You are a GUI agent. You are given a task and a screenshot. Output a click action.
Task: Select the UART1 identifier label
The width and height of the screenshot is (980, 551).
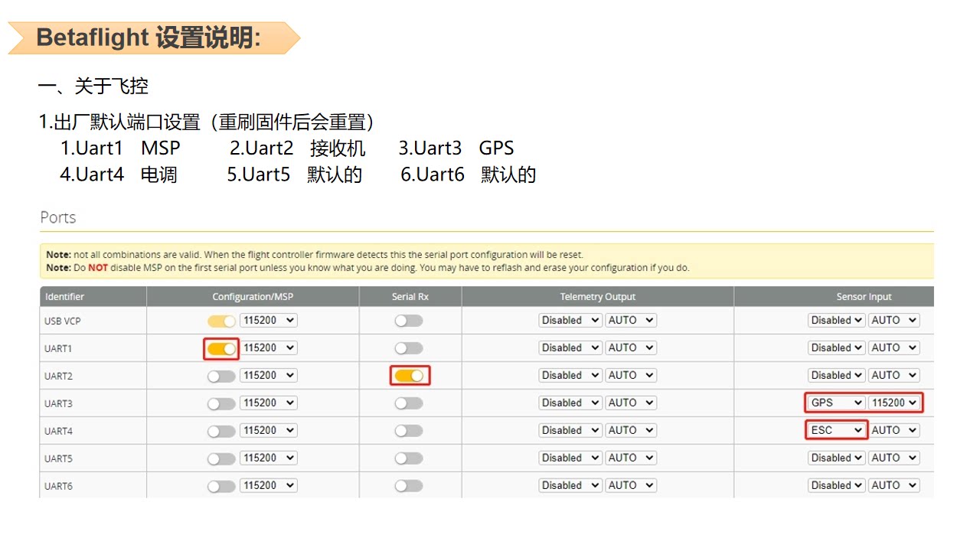point(58,349)
